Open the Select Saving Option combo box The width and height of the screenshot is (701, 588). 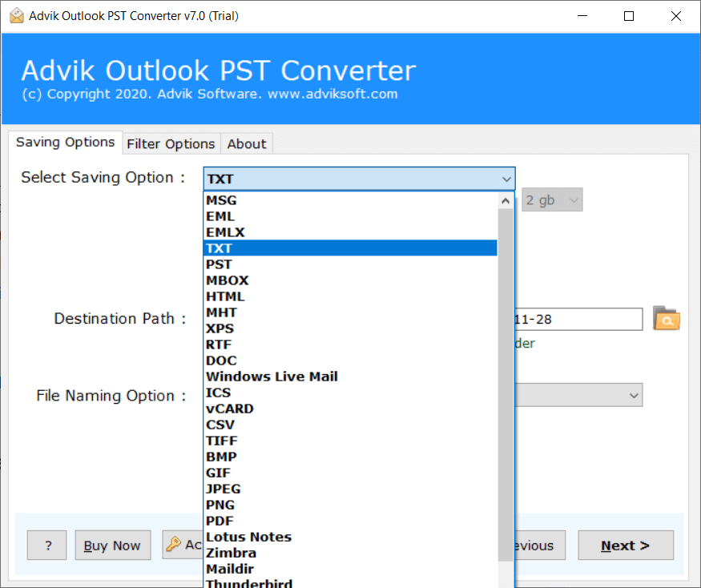[x=359, y=179]
